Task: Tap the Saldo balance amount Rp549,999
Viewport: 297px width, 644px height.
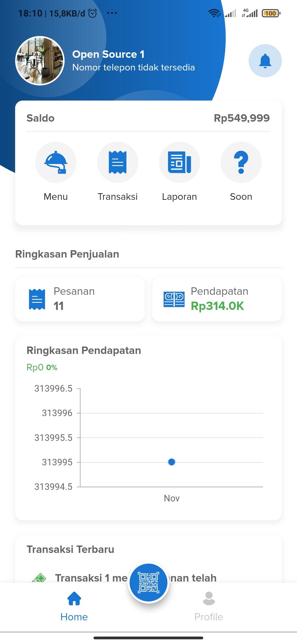Action: pos(242,118)
